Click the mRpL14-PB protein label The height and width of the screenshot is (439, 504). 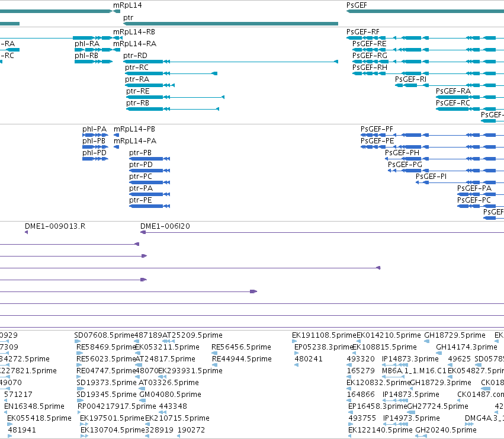(x=134, y=129)
